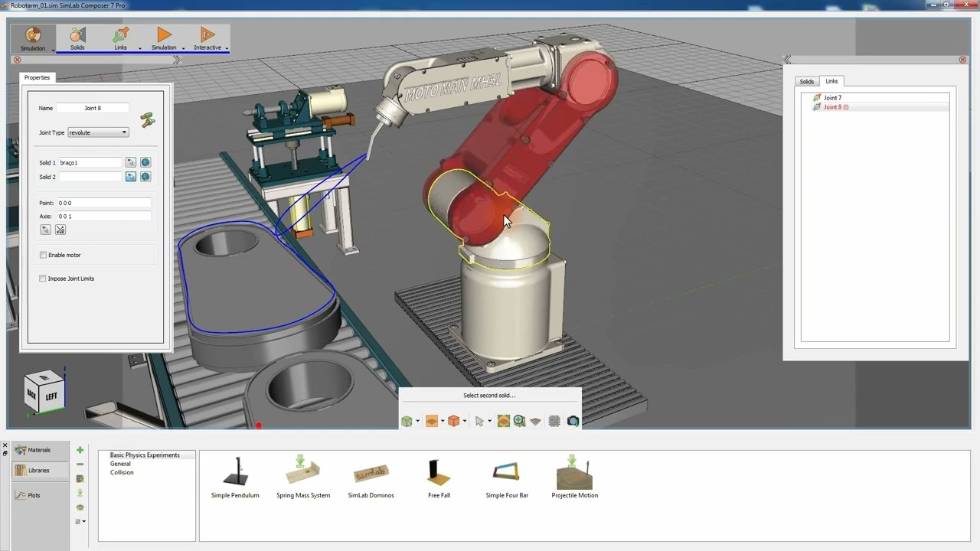
Task: Click the Point coordinates field
Action: click(x=104, y=203)
